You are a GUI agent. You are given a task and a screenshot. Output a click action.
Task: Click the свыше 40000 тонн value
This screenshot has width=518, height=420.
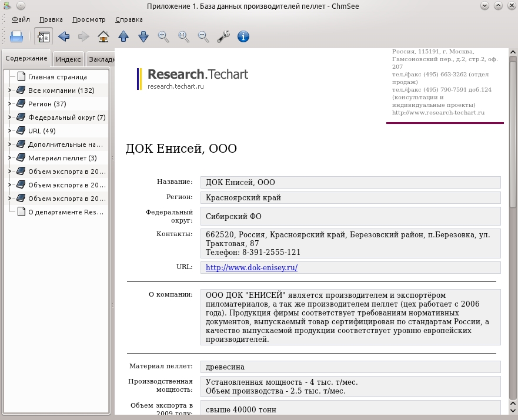[x=241, y=410]
